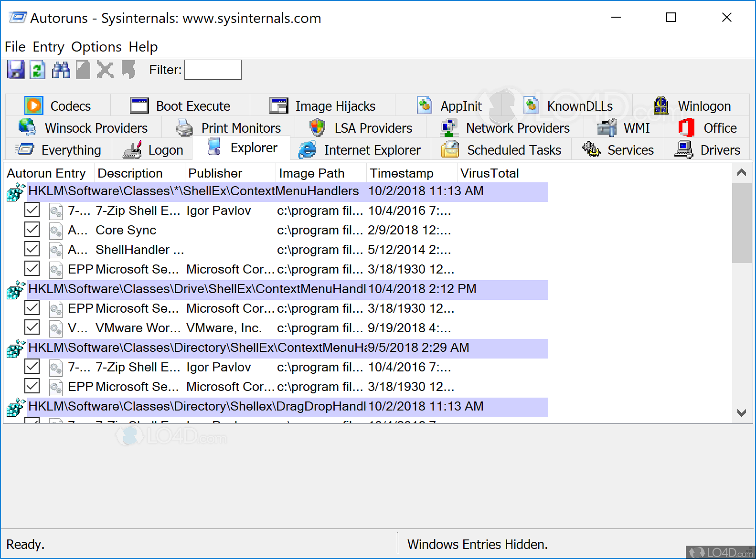Image resolution: width=756 pixels, height=559 pixels.
Task: Click the Refresh toolbar icon
Action: [x=37, y=70]
